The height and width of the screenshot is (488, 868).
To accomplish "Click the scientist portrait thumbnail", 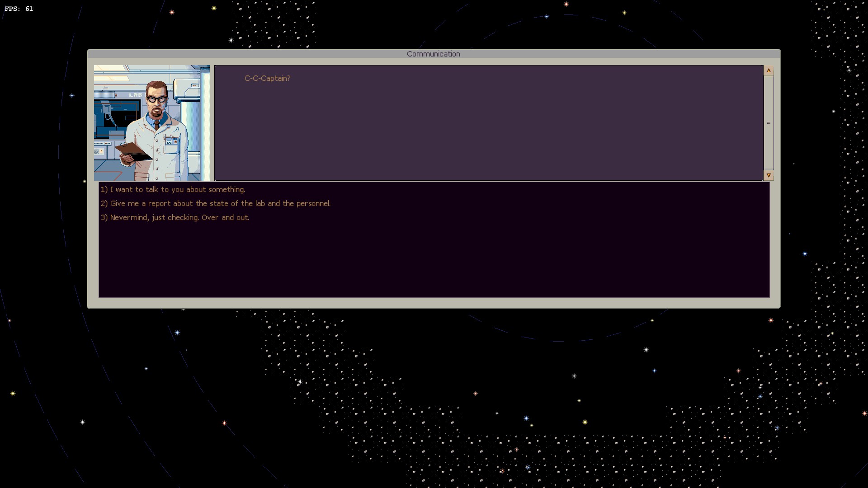I will [x=152, y=123].
